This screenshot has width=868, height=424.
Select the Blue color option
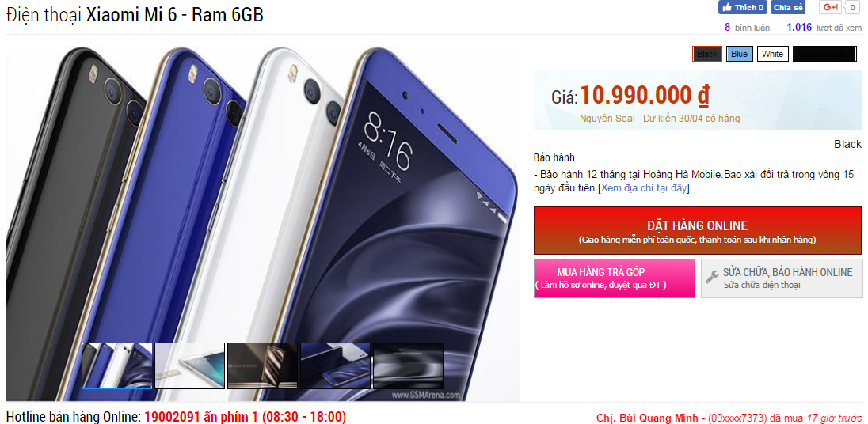pos(739,54)
